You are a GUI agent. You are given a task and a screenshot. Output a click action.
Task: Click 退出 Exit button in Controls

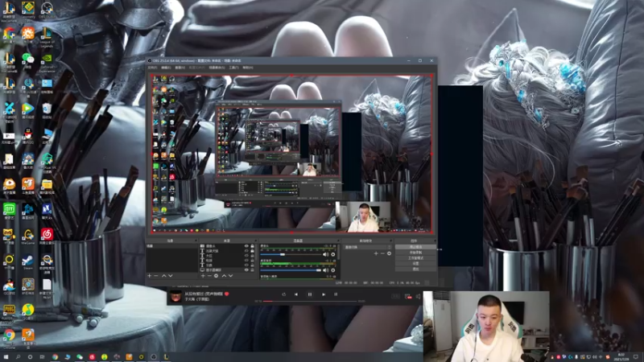[415, 269]
